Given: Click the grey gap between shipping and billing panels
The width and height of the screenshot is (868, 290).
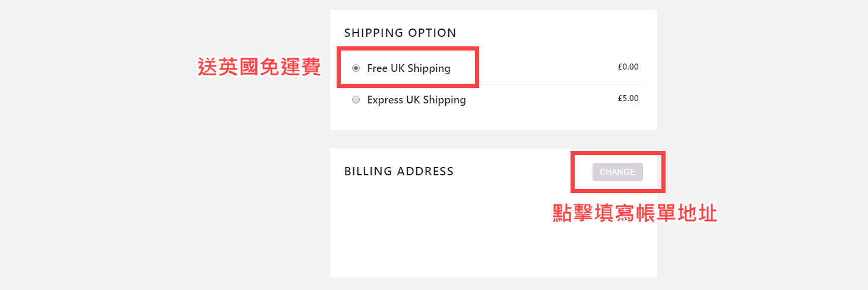Looking at the screenshot, I should point(493,139).
